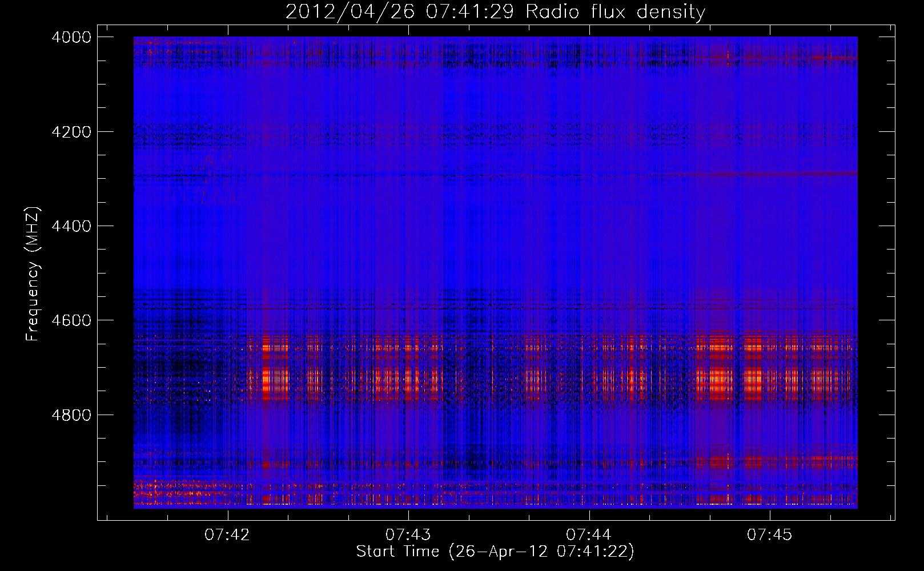Screen dimensions: 924x571
Task: Click the 07:45 time axis label
Action: (x=769, y=534)
